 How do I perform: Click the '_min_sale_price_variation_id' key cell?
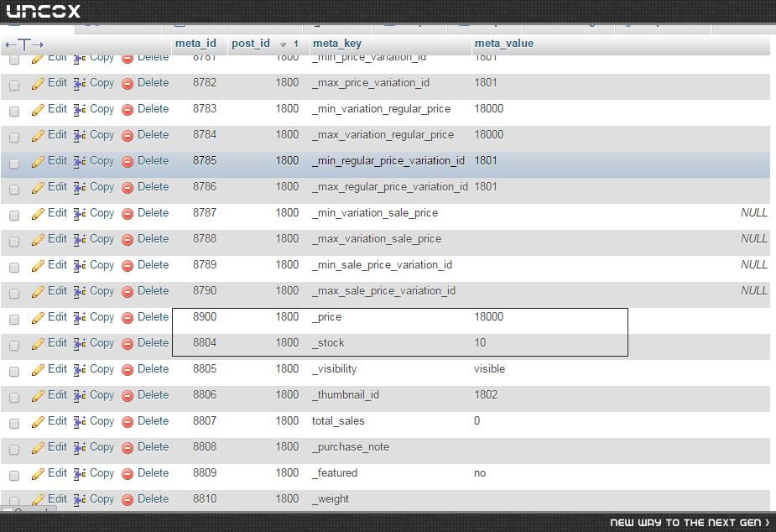coord(382,265)
